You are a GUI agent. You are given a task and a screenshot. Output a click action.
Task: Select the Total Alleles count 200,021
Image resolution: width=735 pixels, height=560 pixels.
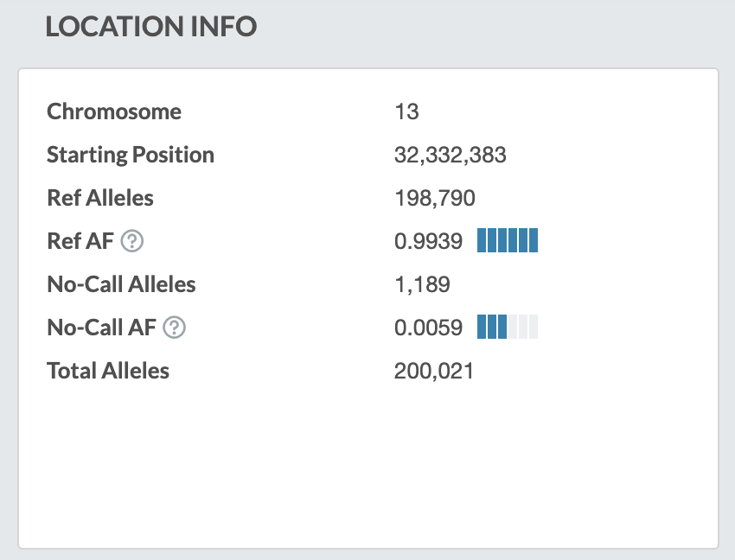pos(434,372)
